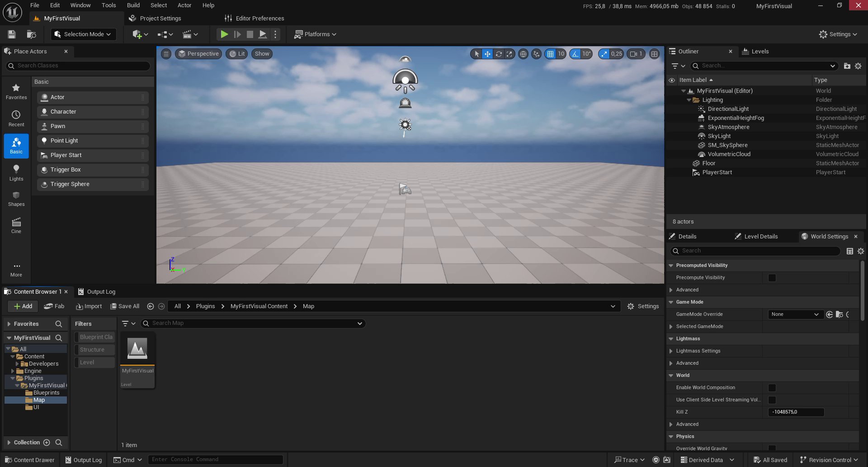Toggle rotation snapping angle icon
This screenshot has width=868, height=467.
(575, 54)
